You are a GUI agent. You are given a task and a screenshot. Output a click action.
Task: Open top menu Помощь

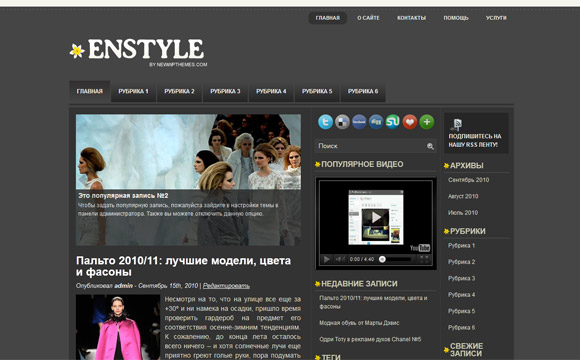pyautogui.click(x=456, y=18)
